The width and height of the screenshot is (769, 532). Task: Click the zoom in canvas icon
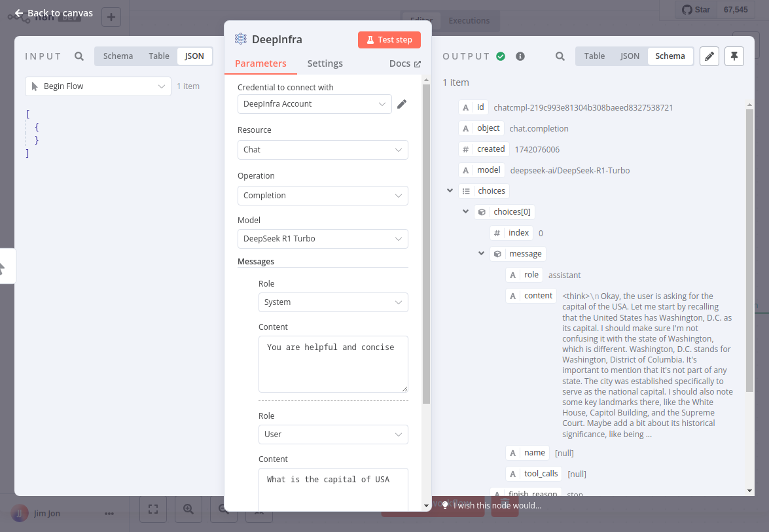[188, 509]
